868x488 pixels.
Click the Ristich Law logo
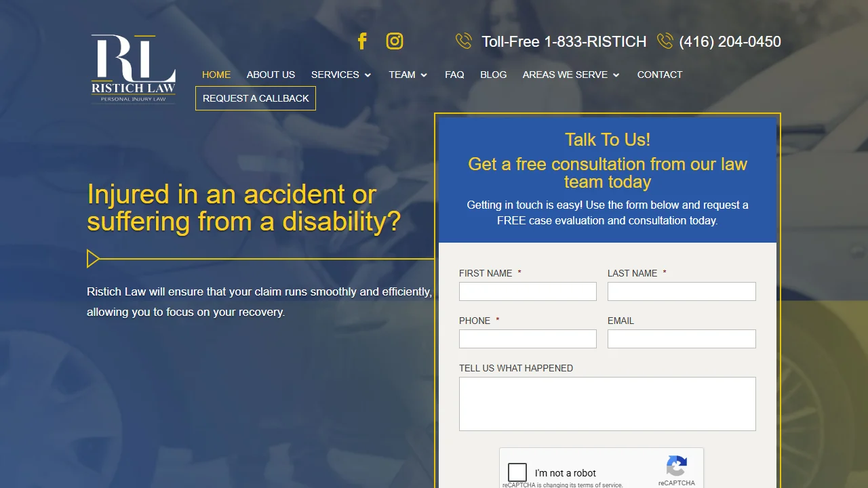(134, 70)
